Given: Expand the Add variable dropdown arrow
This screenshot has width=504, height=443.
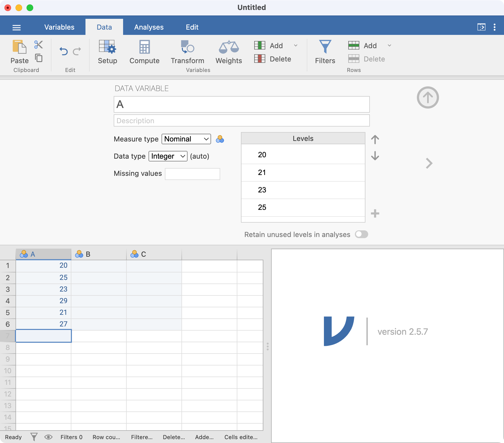Looking at the screenshot, I should click(x=295, y=45).
